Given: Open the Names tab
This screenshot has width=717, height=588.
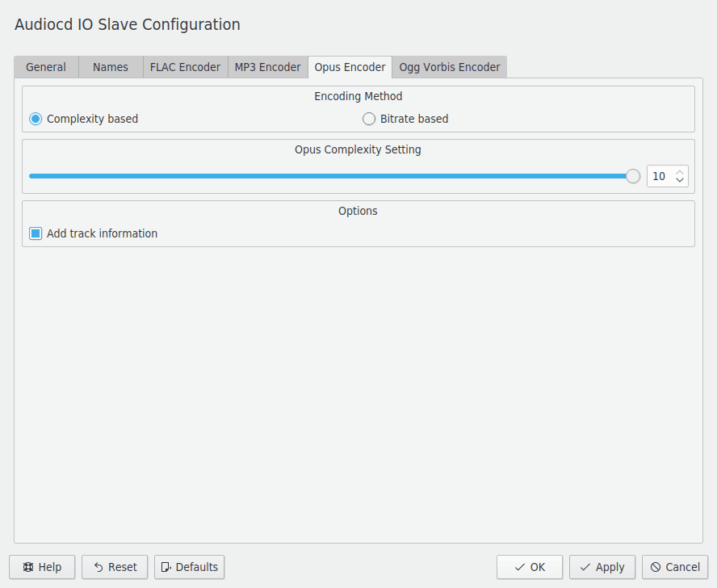Looking at the screenshot, I should [110, 67].
